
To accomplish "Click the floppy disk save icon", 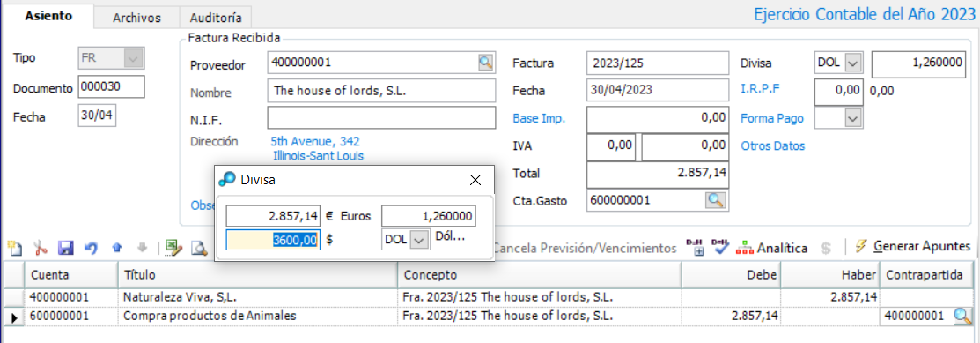I will pos(66,248).
